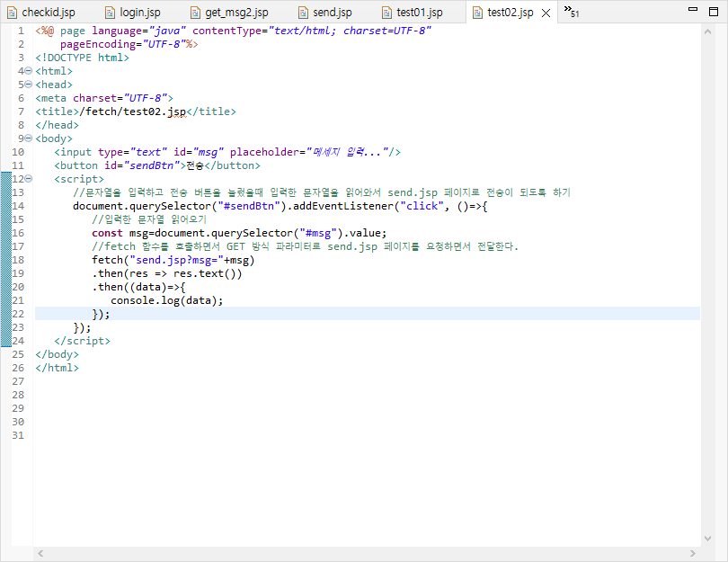The height and width of the screenshot is (562, 728).
Task: Collapse the body tag fold
Action: coord(29,138)
